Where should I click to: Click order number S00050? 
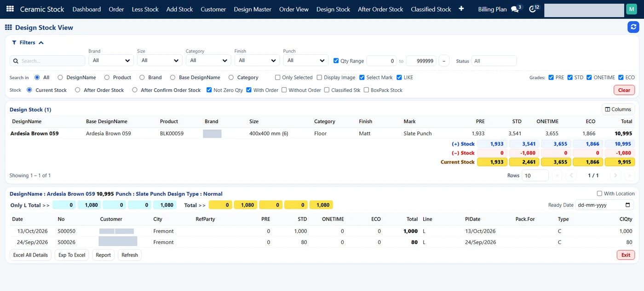click(x=67, y=231)
